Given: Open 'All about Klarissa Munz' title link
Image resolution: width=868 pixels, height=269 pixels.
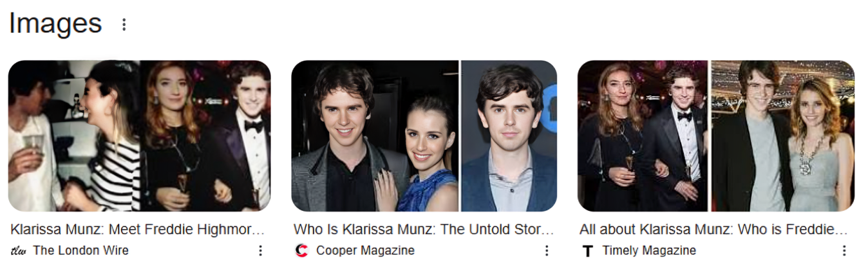Looking at the screenshot, I should click(713, 230).
